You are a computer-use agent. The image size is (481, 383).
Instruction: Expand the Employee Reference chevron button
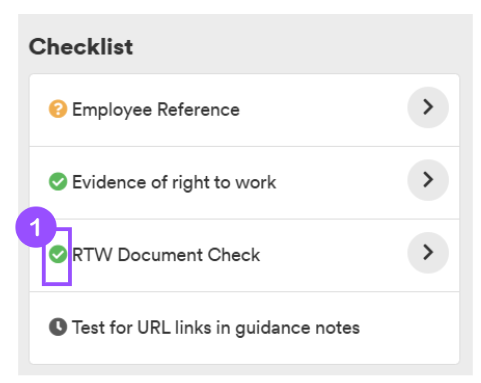coord(428,107)
